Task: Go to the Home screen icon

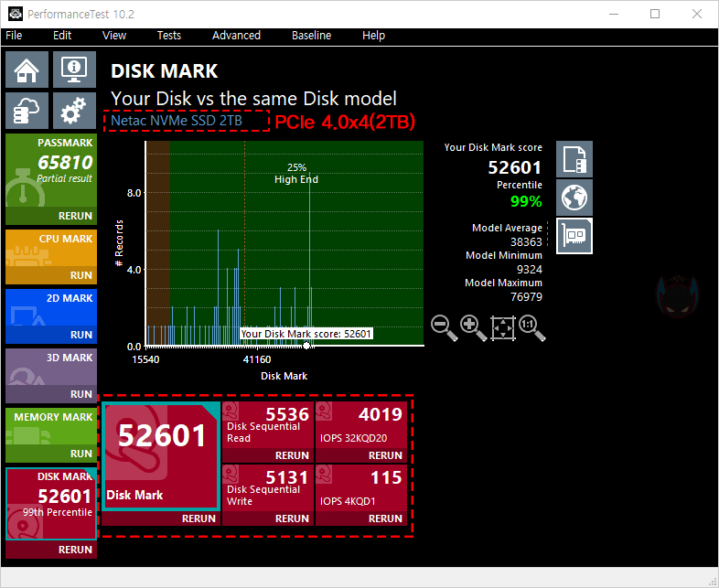Action: pos(27,69)
